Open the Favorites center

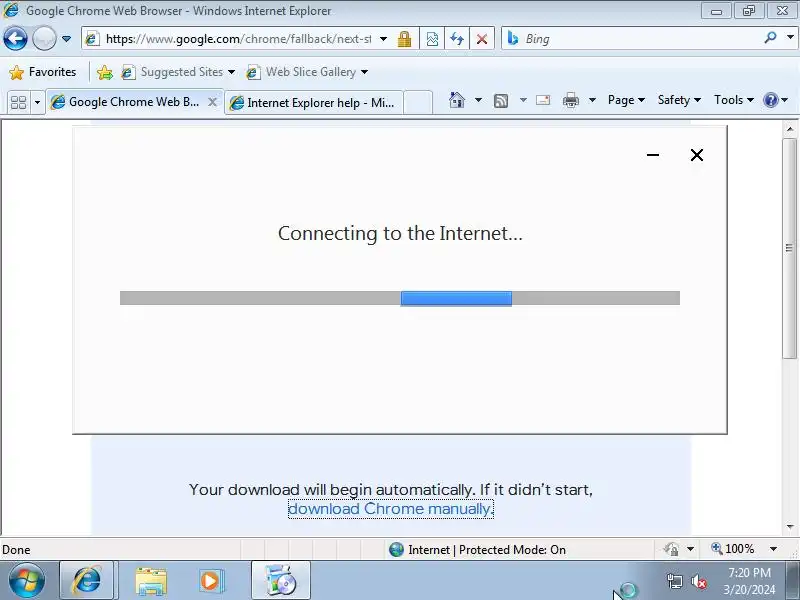coord(43,72)
